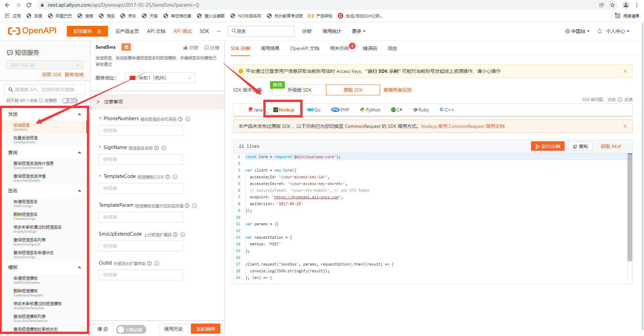Bookmark this page with the star icon
The width and height of the screenshot is (644, 336).
(612, 5)
